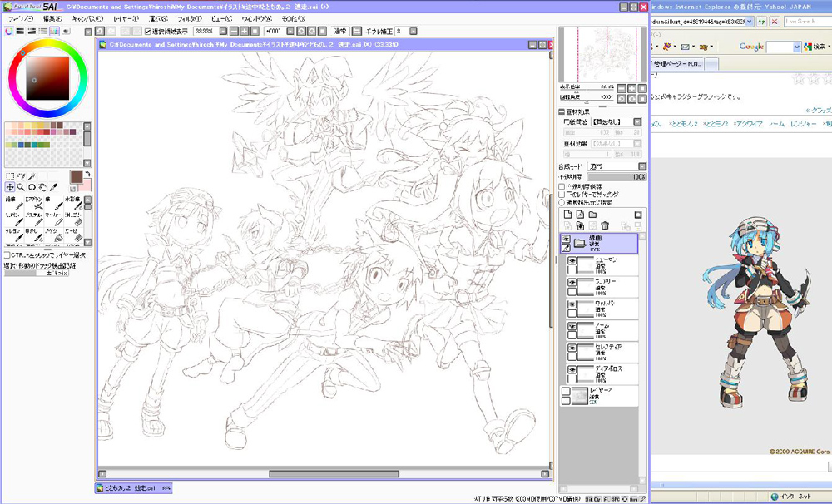
Task: Switch to the document tab in taskbar strip
Action: tap(133, 487)
